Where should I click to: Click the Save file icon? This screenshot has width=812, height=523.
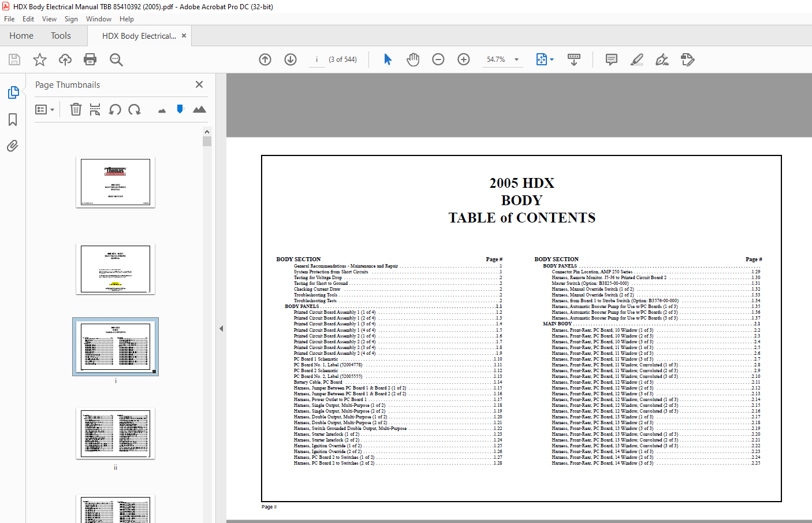click(14, 60)
